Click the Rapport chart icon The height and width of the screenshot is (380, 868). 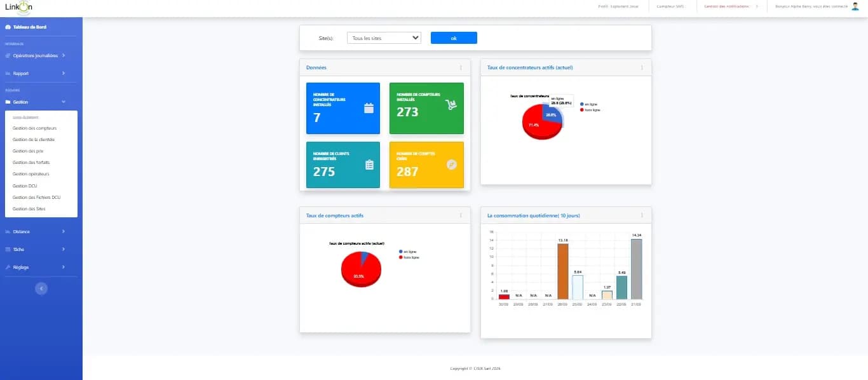[x=8, y=73]
